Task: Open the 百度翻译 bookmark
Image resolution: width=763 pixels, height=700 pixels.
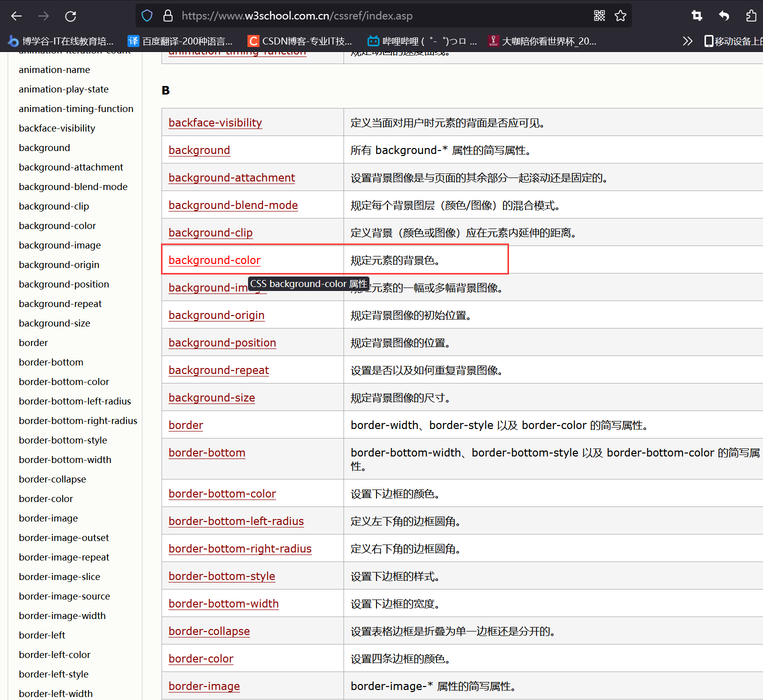Action: pyautogui.click(x=180, y=41)
